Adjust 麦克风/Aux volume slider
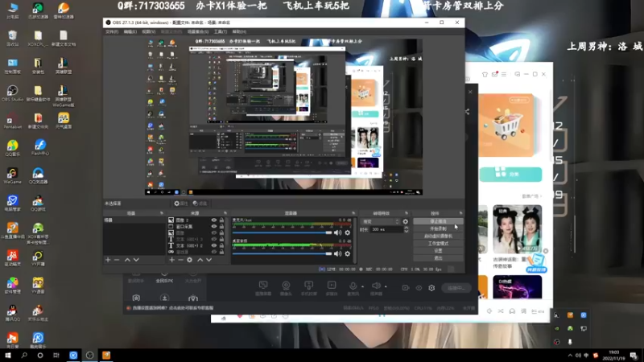This screenshot has height=362, width=644. (283, 232)
